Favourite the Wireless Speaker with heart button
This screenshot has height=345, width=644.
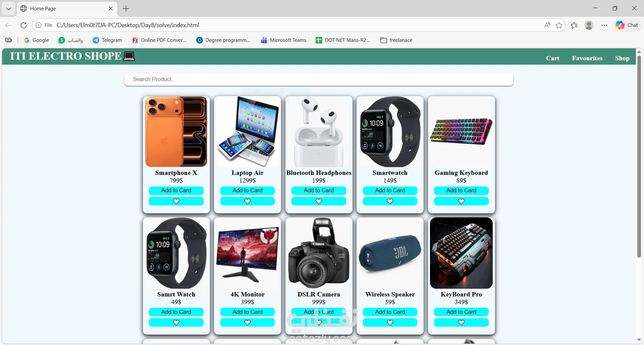point(390,323)
